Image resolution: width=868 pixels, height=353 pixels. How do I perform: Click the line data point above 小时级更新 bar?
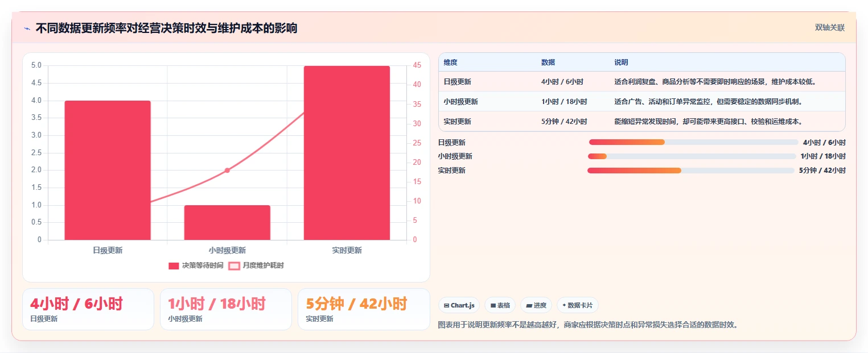tap(227, 170)
